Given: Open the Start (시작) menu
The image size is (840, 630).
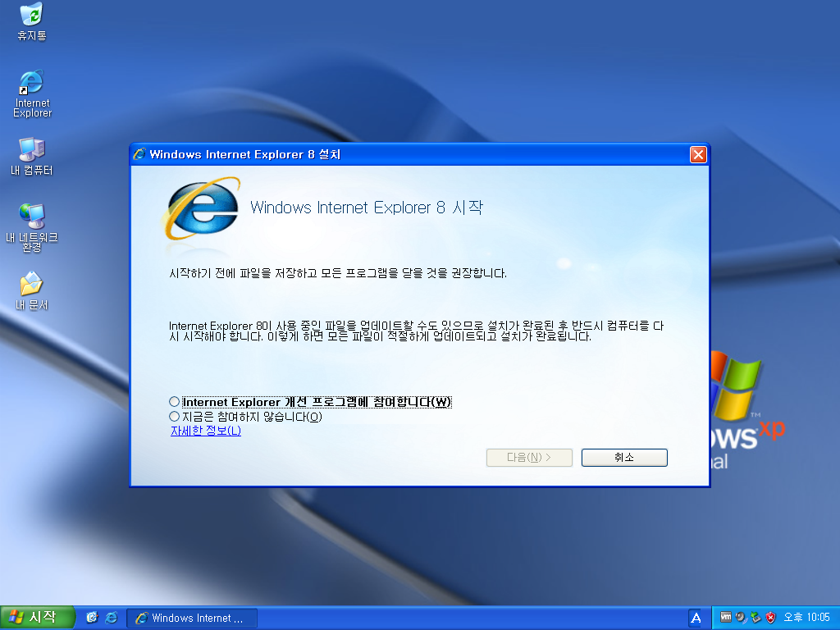Looking at the screenshot, I should pyautogui.click(x=36, y=618).
